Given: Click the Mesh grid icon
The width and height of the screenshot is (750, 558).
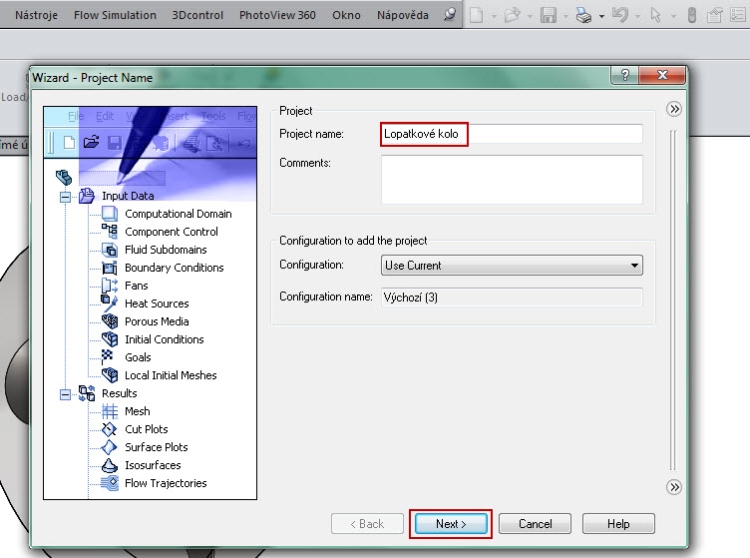Looking at the screenshot, I should coord(110,411).
